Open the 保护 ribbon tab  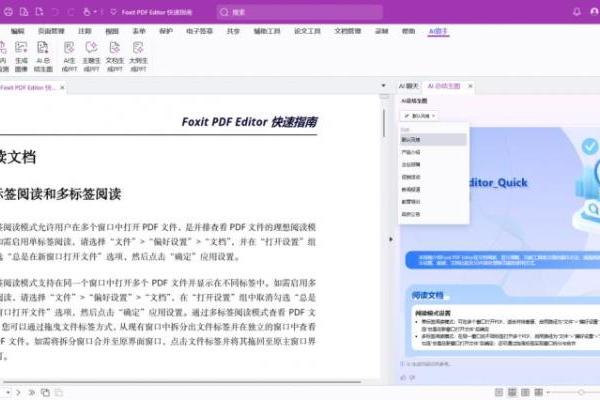[166, 31]
